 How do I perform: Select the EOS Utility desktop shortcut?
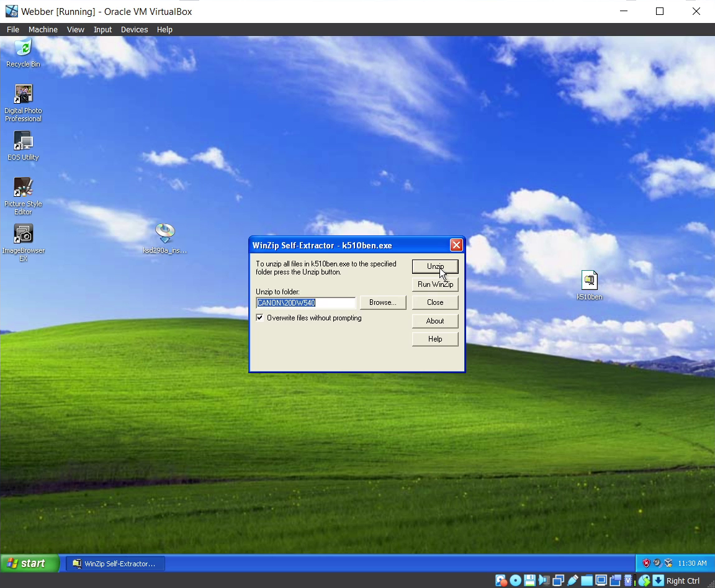pos(23,142)
